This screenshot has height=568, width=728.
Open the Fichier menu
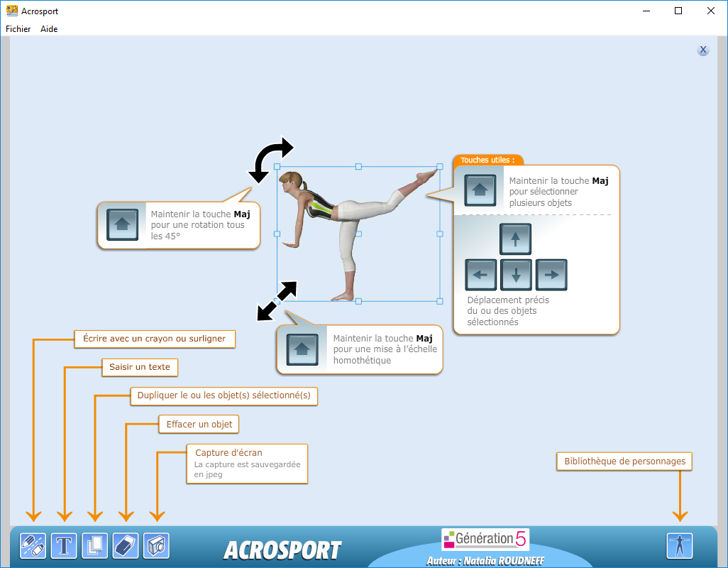(x=18, y=29)
